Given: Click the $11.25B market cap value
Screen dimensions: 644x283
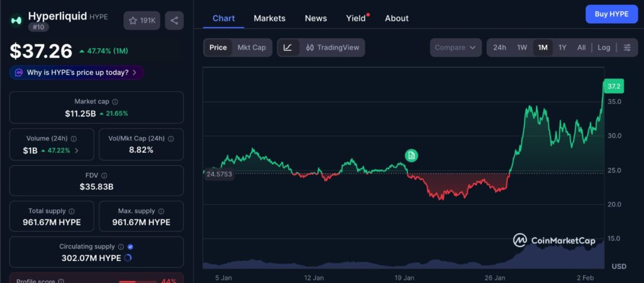Looking at the screenshot, I should pos(80,114).
